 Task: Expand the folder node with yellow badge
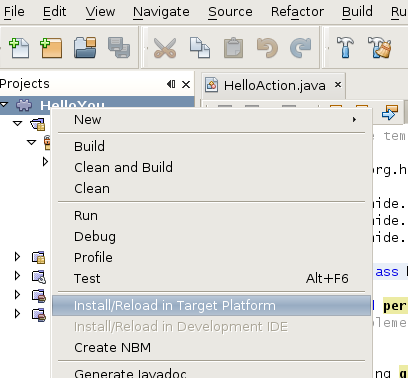pyautogui.click(x=18, y=257)
